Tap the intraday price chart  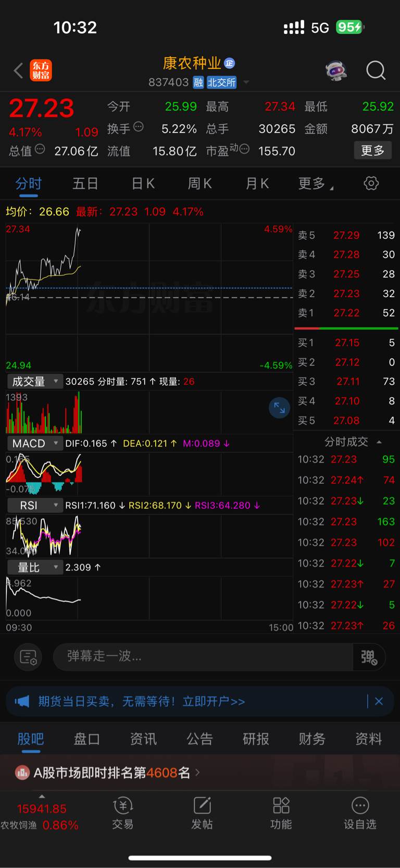149,297
